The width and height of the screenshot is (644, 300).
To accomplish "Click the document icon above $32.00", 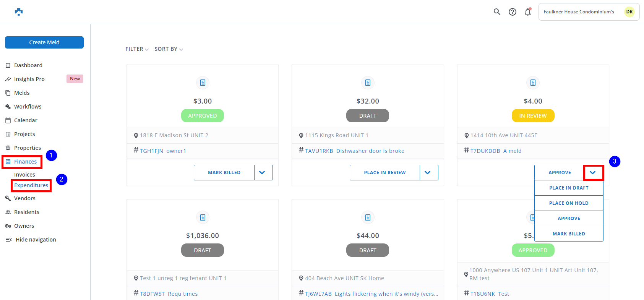I will click(x=368, y=83).
